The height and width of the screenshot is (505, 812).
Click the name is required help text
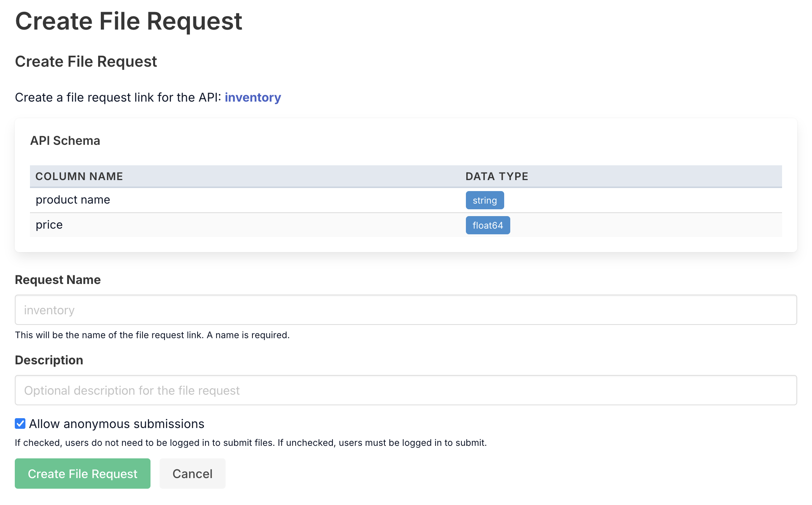[152, 335]
